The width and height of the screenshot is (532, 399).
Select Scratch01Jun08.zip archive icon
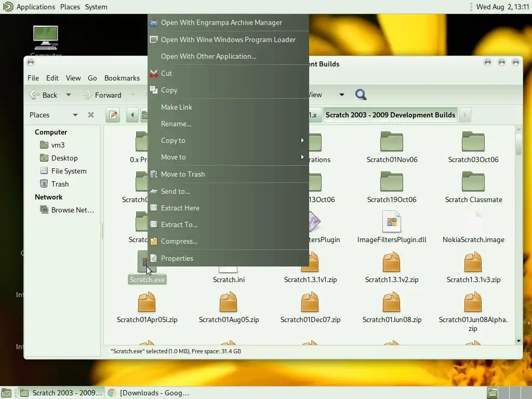[x=392, y=302]
